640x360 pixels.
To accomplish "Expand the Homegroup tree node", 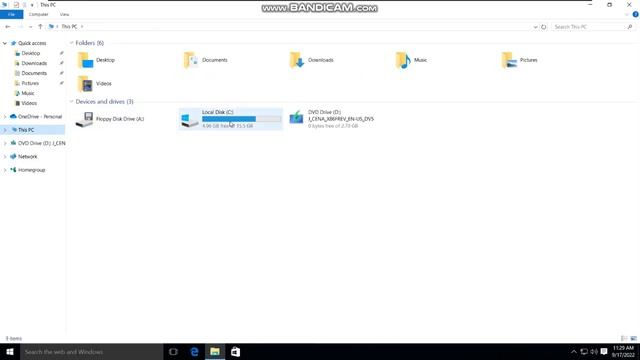I will click(x=5, y=170).
